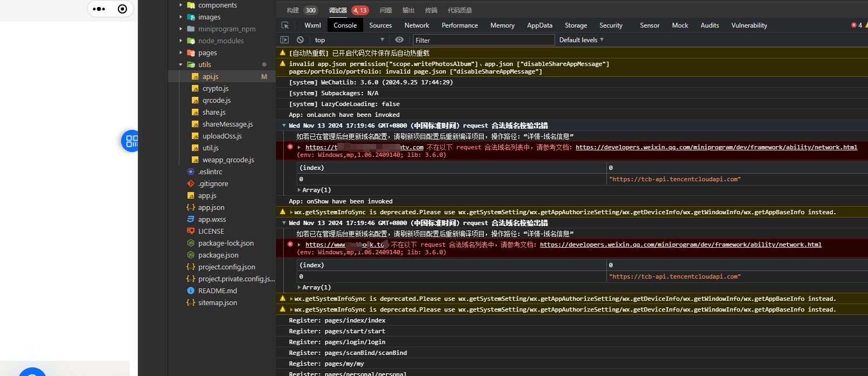Click the simulator record circle button
Screen dimensions: 868x376
(x=123, y=9)
